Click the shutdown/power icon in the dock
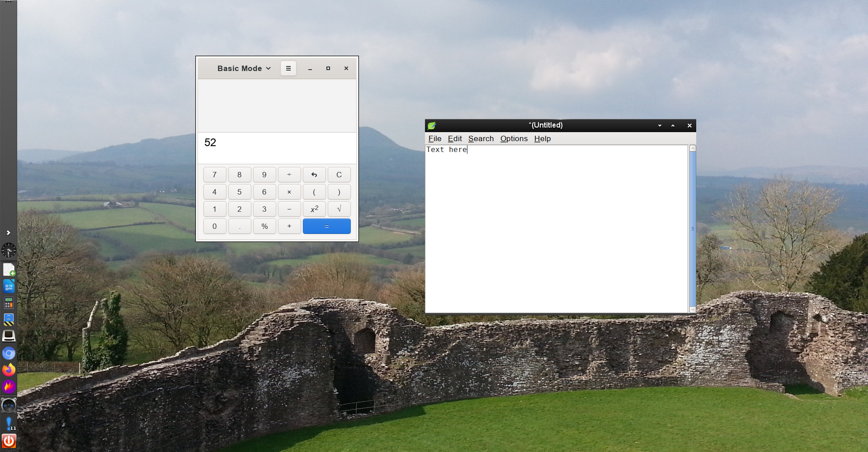Screen dimensions: 868x452 pos(9,441)
